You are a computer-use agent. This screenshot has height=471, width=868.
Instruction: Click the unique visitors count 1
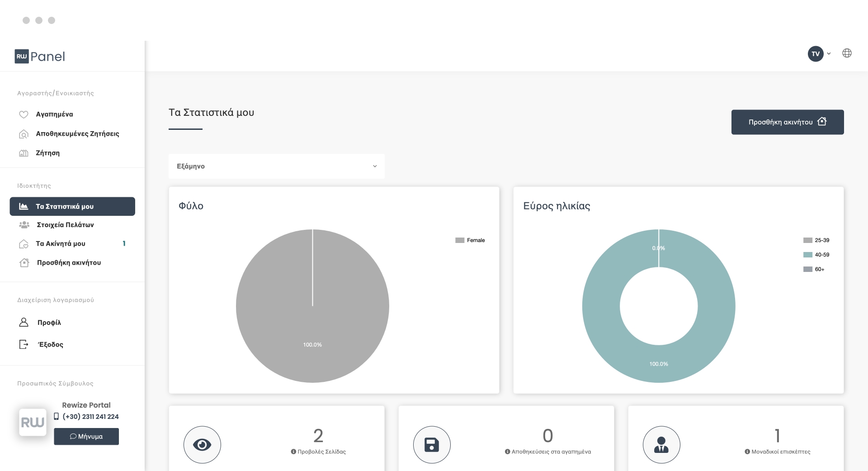[x=778, y=436]
